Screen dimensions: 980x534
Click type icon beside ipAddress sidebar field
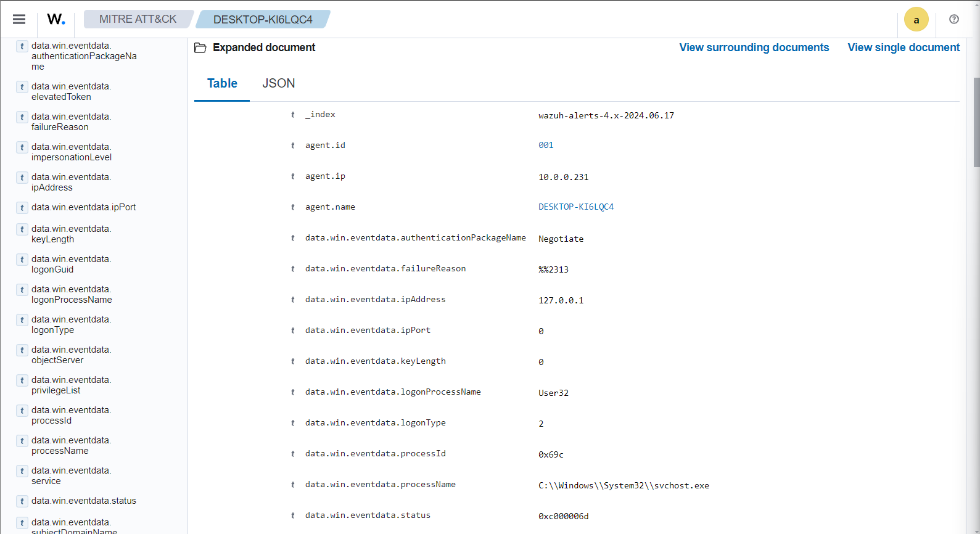pyautogui.click(x=22, y=178)
